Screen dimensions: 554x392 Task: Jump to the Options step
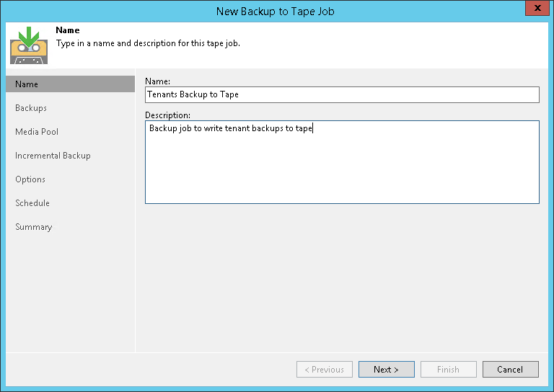click(x=30, y=179)
